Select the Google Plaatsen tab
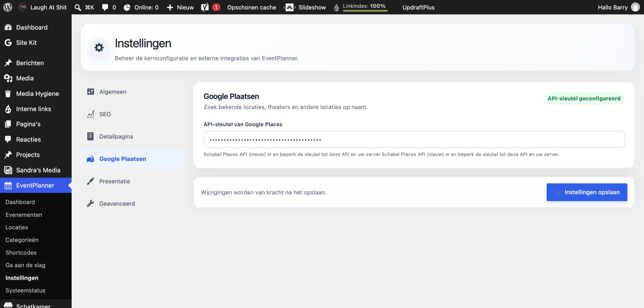This screenshot has width=644, height=308. [x=132, y=159]
